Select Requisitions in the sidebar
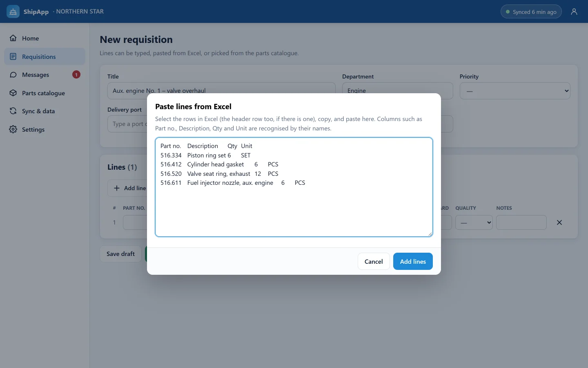This screenshot has width=588, height=368. pyautogui.click(x=45, y=56)
